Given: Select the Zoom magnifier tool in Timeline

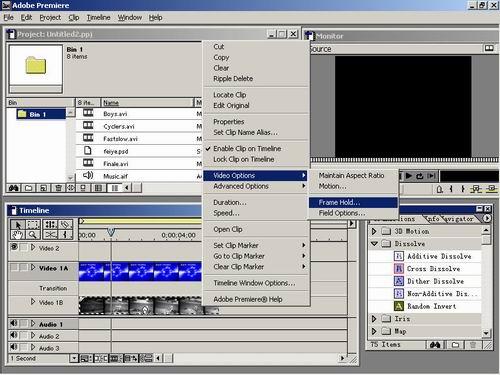Looking at the screenshot, I should tap(33, 235).
